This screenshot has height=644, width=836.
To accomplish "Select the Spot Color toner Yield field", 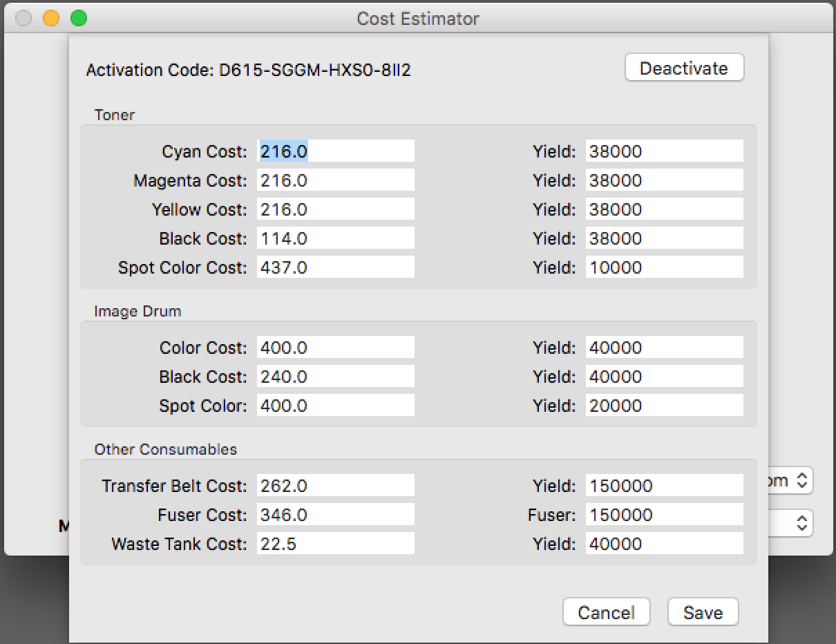I will tap(665, 267).
